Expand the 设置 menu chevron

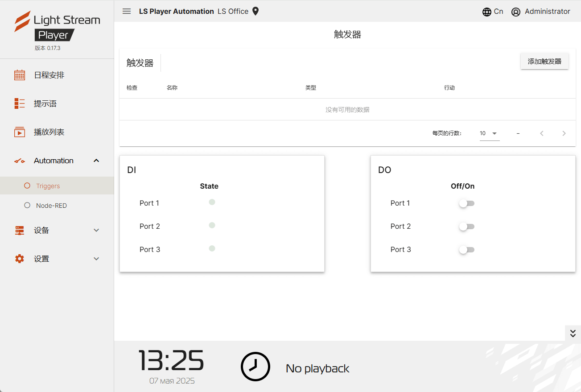tap(96, 259)
